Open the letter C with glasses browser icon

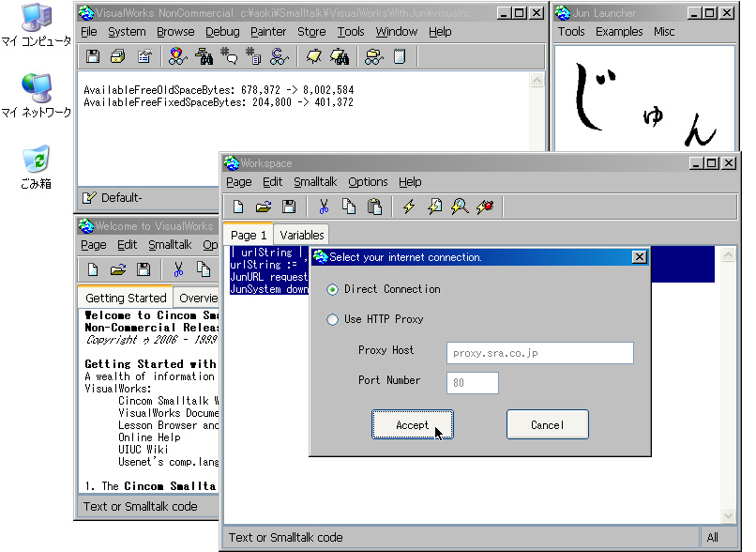tap(280, 57)
